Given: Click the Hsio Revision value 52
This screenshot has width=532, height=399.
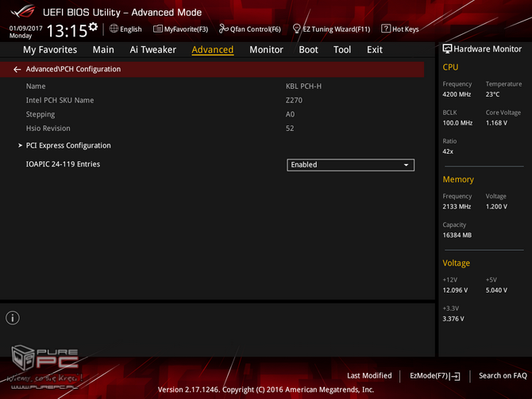Looking at the screenshot, I should pyautogui.click(x=290, y=129).
